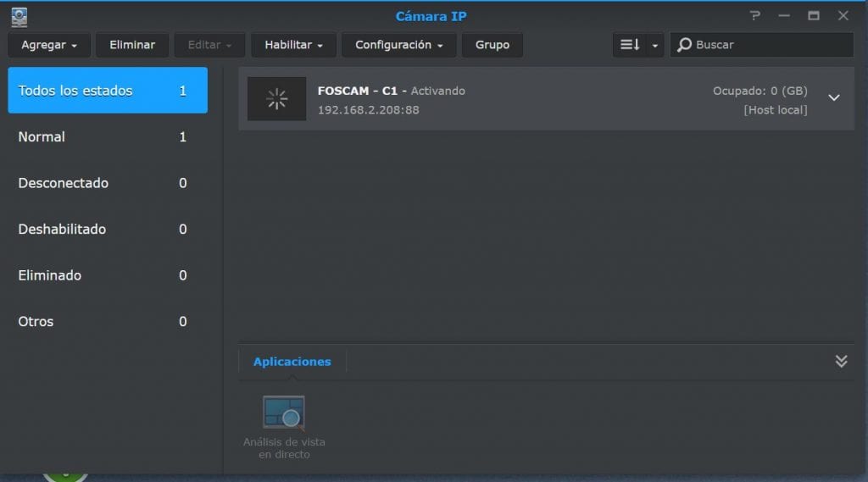Select Todos los estados filter

coord(108,90)
